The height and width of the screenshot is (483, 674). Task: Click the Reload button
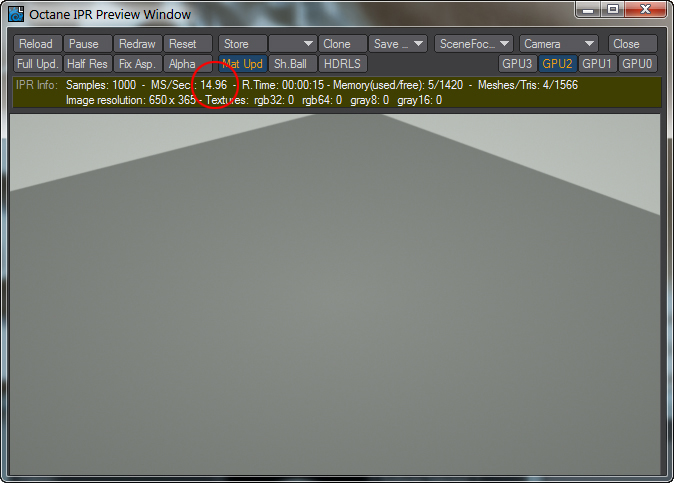click(x=38, y=44)
